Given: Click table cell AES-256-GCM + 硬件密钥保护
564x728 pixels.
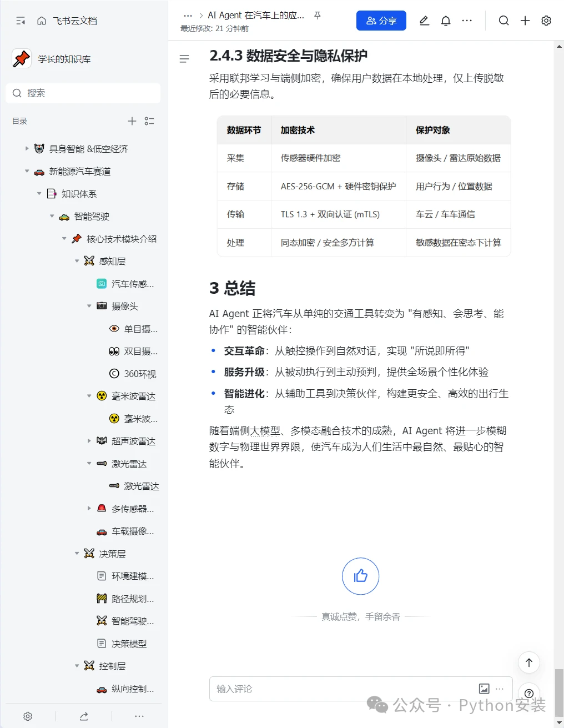Looking at the screenshot, I should pyautogui.click(x=338, y=186).
